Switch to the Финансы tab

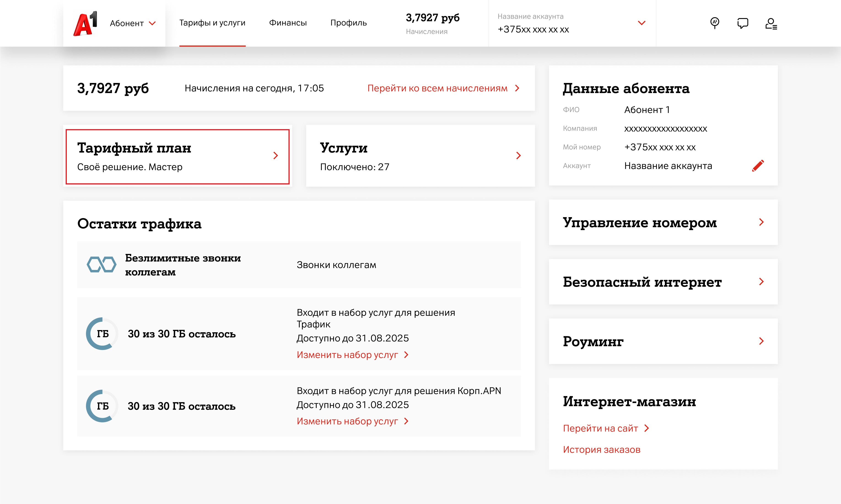point(288,23)
